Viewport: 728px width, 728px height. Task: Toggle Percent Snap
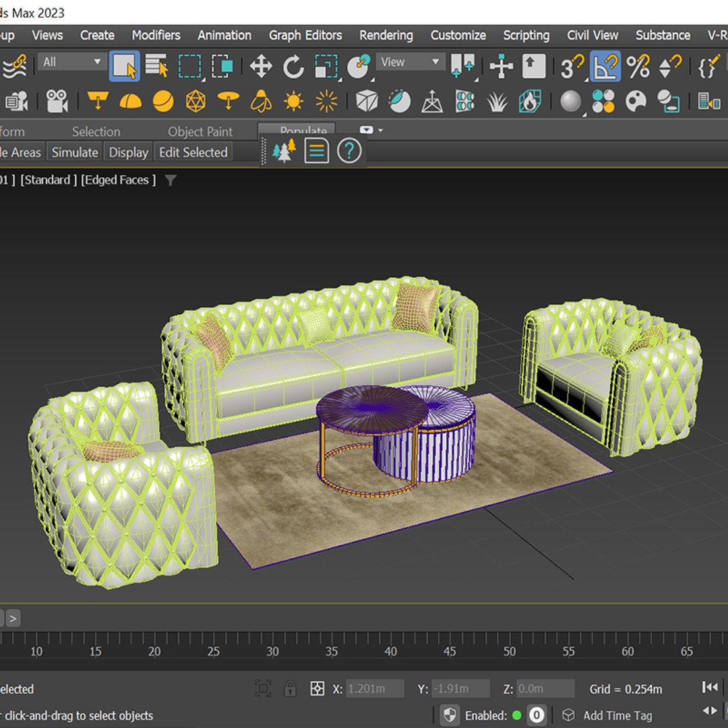[x=638, y=66]
